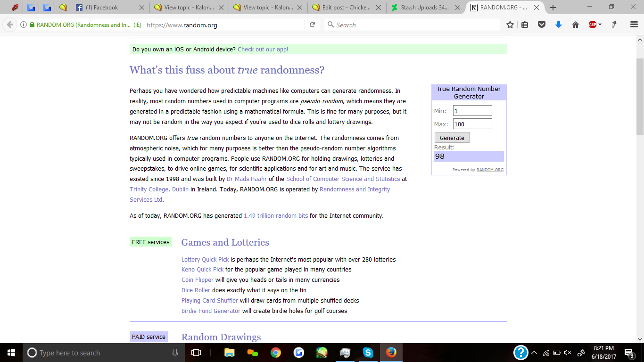This screenshot has height=362, width=644.
Task: Open the Check out our app! link
Action: 263,49
